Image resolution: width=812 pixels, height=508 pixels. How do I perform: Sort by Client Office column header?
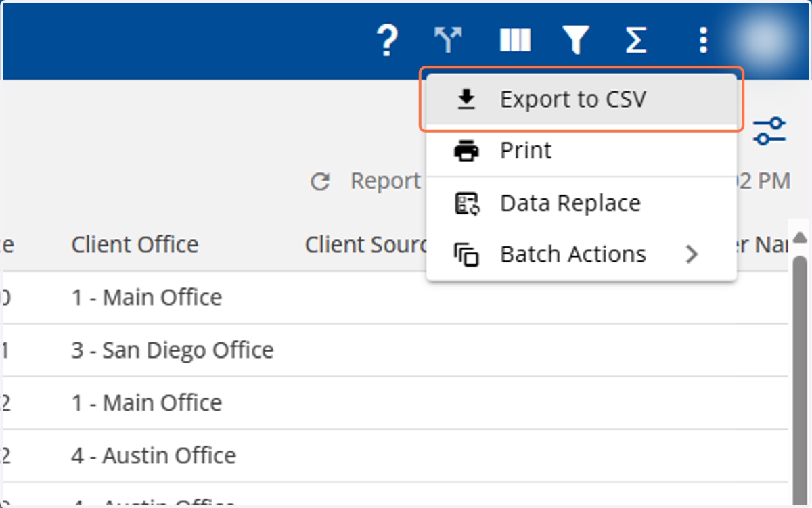(135, 244)
